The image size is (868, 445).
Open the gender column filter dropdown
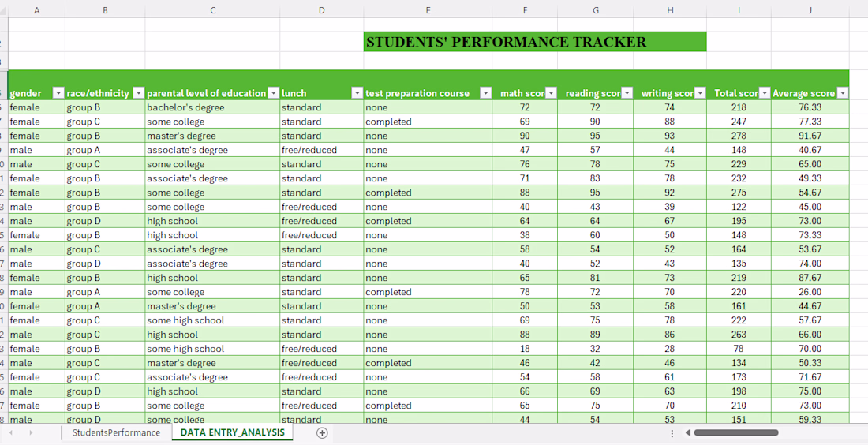pyautogui.click(x=58, y=93)
